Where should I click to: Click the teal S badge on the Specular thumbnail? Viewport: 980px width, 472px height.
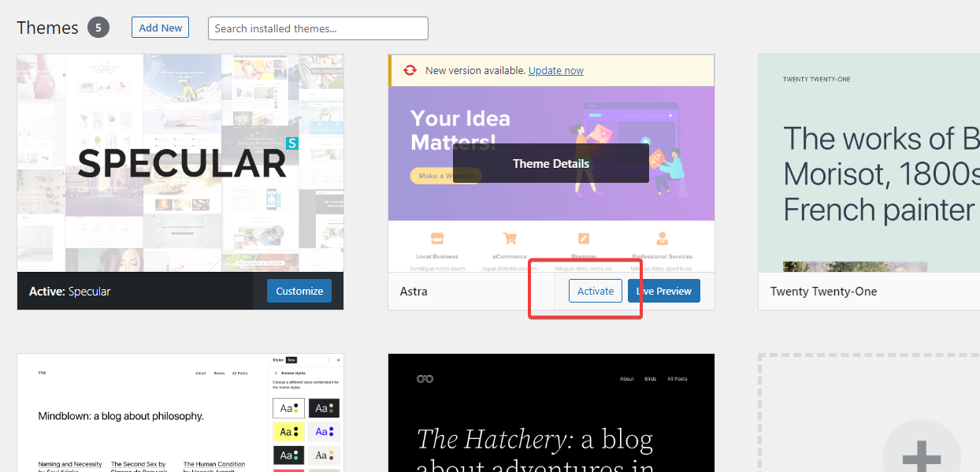[291, 143]
